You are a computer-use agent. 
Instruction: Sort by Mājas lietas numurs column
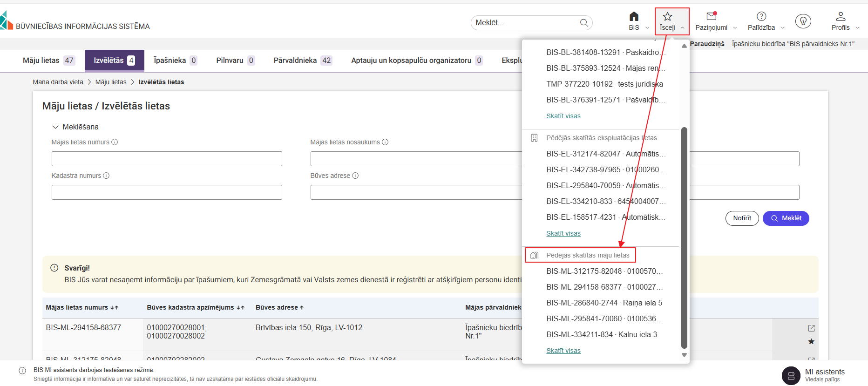click(x=114, y=308)
